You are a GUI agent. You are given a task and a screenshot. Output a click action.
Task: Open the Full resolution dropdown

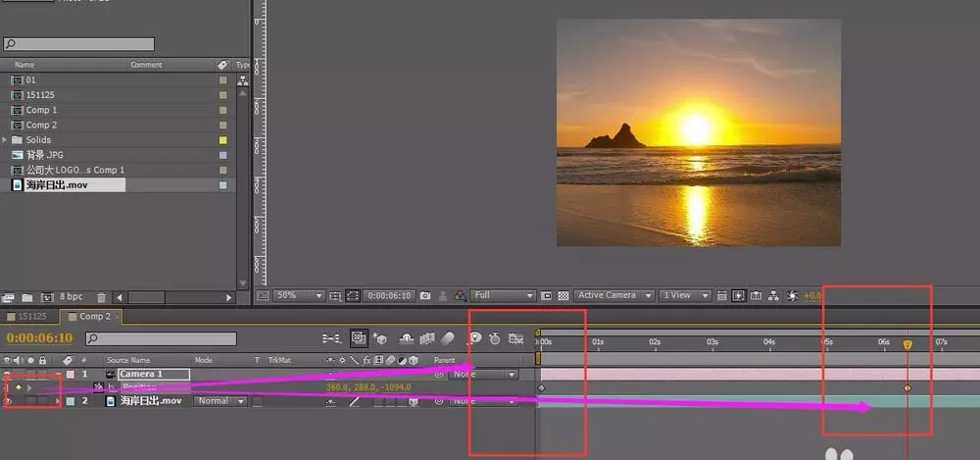click(x=504, y=295)
